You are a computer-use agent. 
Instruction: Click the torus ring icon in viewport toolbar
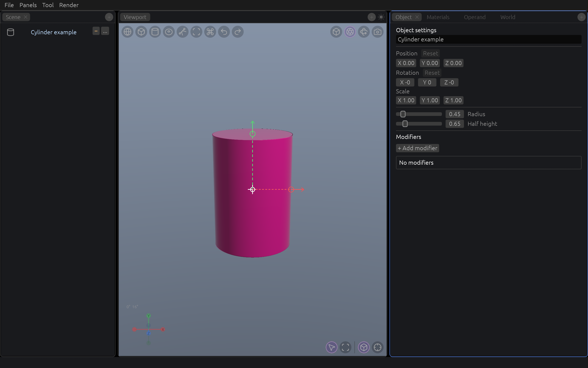[169, 32]
